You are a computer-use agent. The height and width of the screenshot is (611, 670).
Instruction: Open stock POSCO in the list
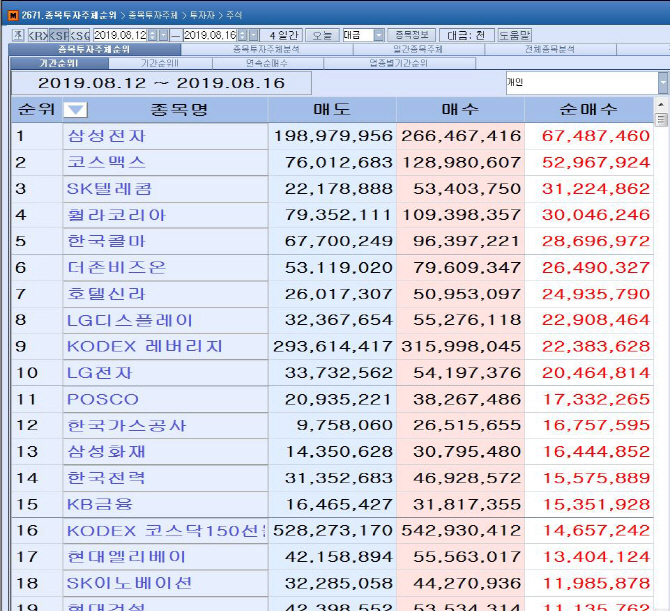[x=103, y=400]
